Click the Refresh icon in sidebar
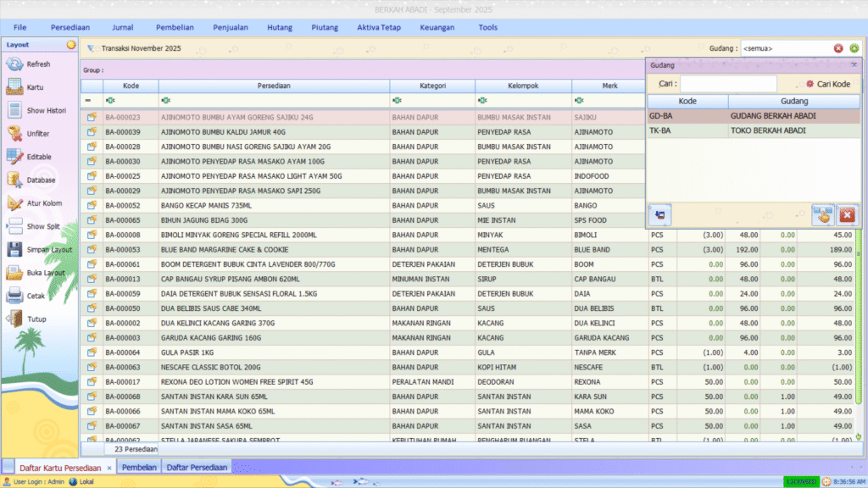Viewport: 868px width, 488px height. [14, 64]
